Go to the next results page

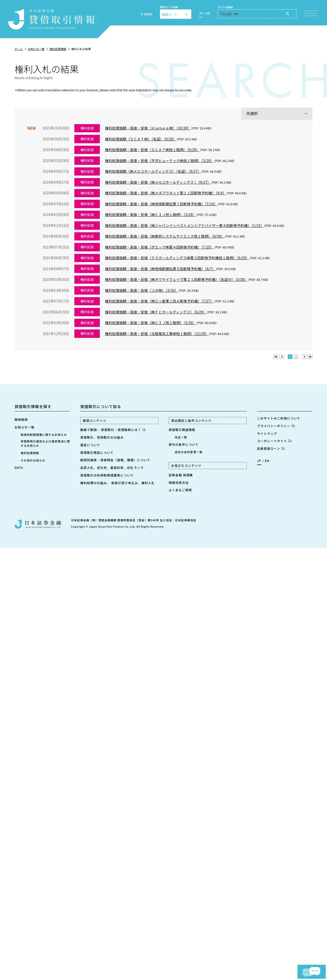tap(304, 357)
